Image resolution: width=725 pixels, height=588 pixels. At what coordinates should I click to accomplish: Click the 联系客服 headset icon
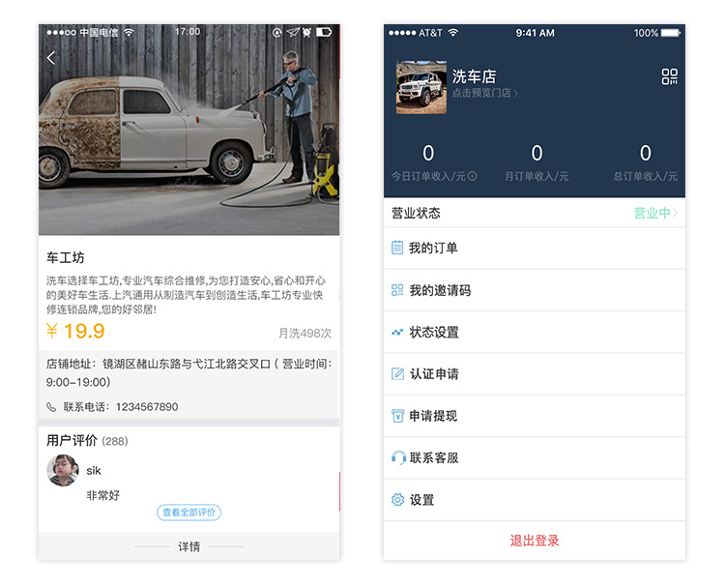pos(398,457)
